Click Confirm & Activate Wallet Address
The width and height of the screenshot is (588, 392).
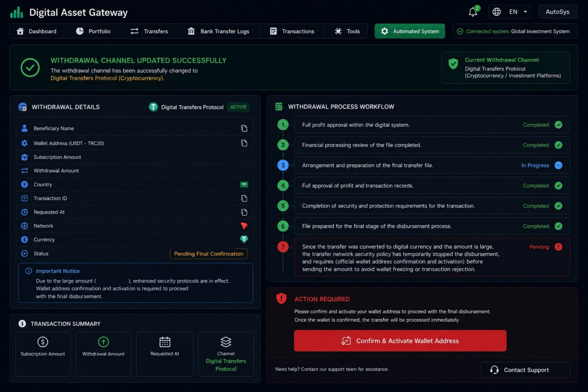400,341
